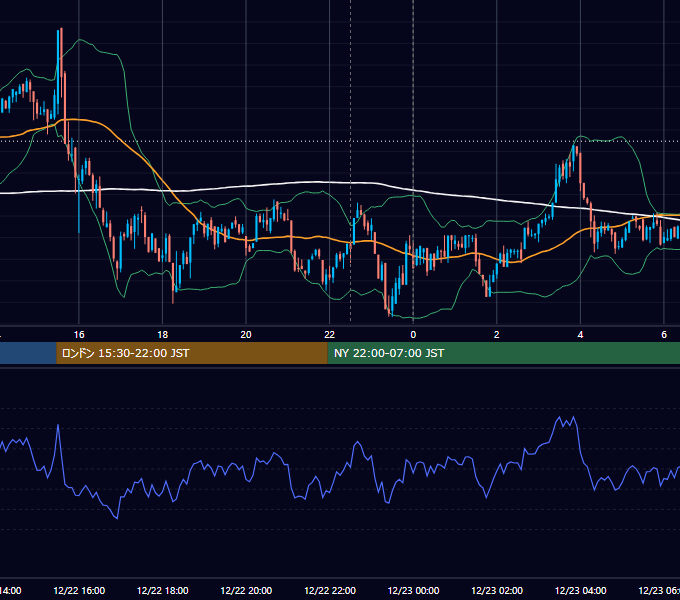
Task: Click the 12/23 04:00 date label
Action: coord(581,590)
